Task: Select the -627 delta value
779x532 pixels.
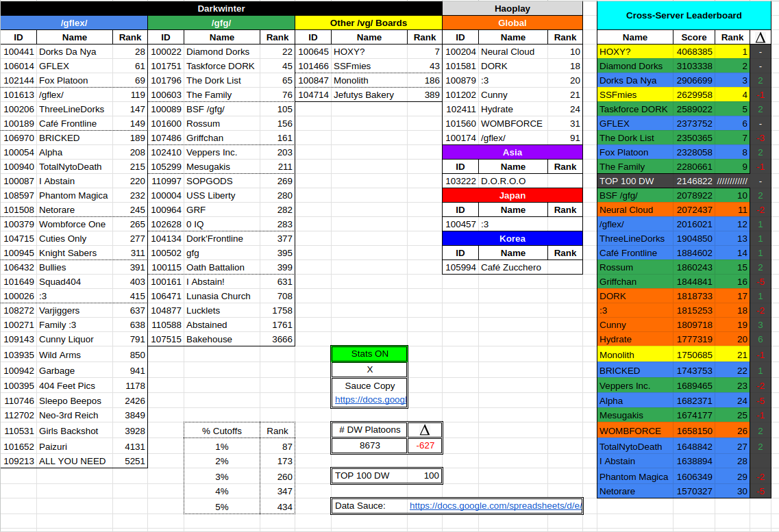Action: 425,446
